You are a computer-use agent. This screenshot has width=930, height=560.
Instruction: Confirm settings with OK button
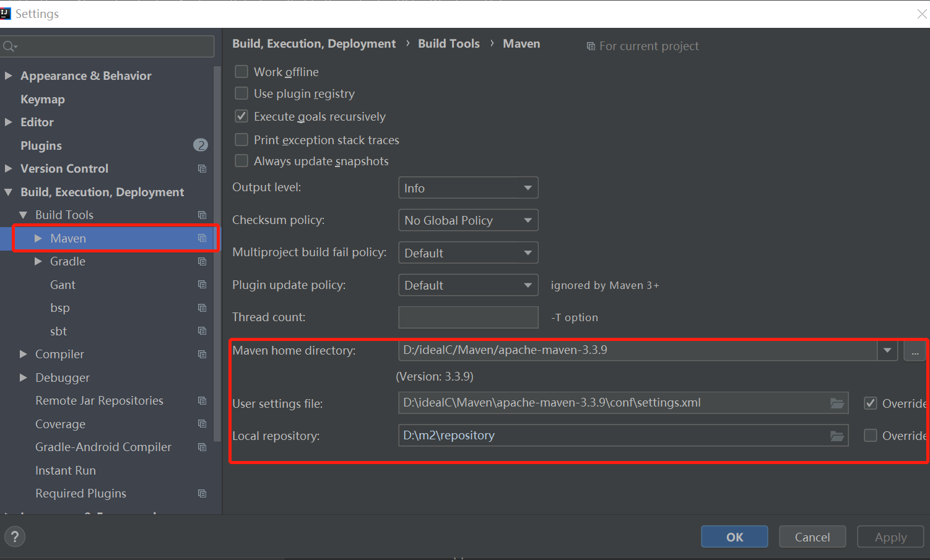[x=734, y=536]
